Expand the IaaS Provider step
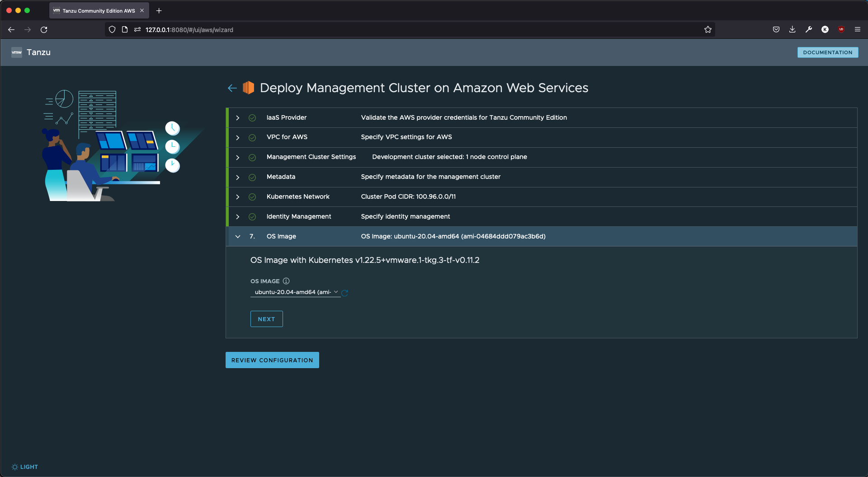 pos(238,118)
